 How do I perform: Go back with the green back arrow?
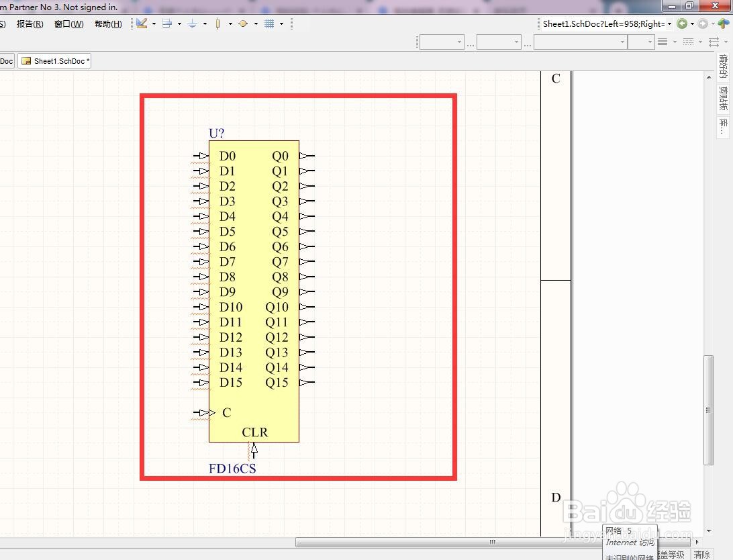(682, 24)
